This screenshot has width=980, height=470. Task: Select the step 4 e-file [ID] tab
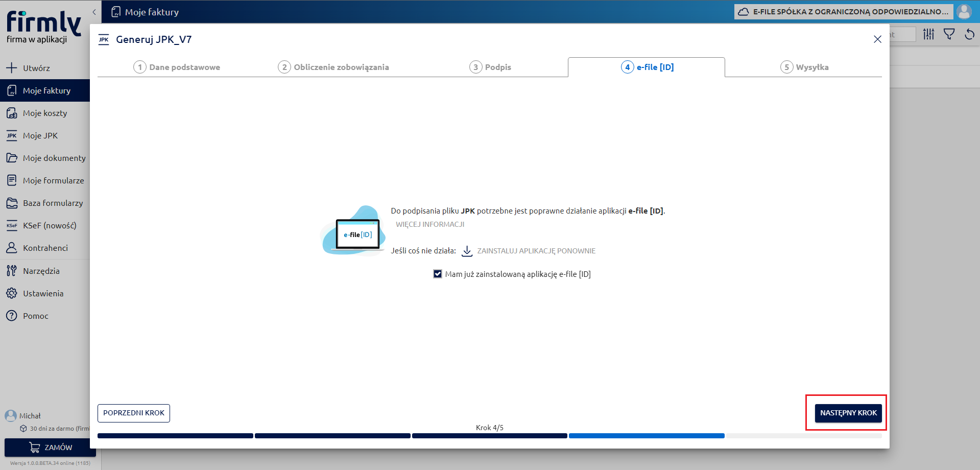click(647, 67)
